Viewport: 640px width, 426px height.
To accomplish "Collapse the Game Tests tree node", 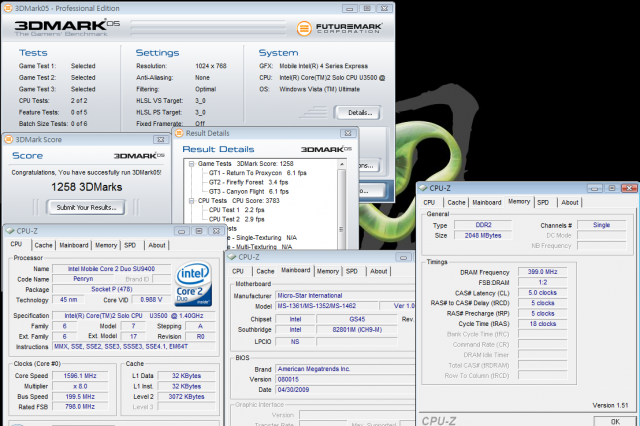I will click(x=191, y=164).
